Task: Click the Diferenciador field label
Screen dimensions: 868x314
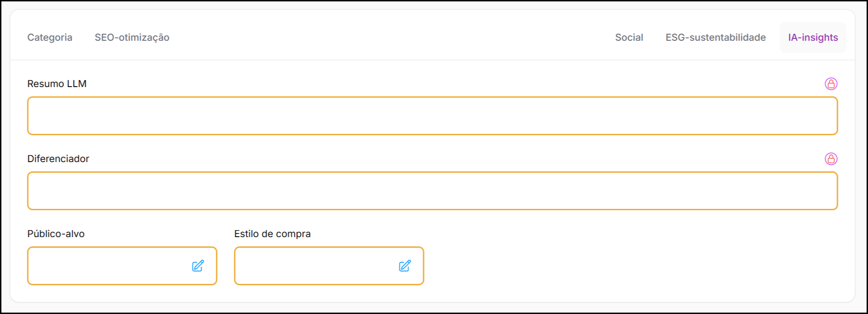Action: tap(58, 159)
